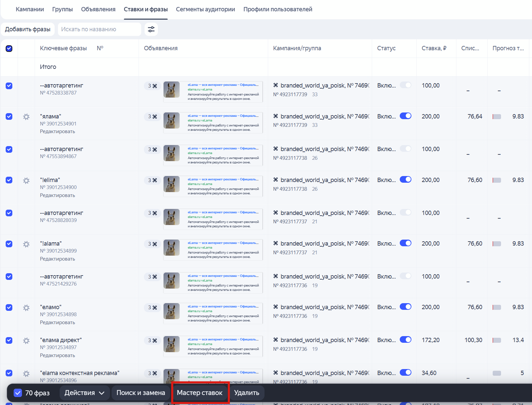Uncheck the checkbox for "елама директ" row

(x=9, y=340)
